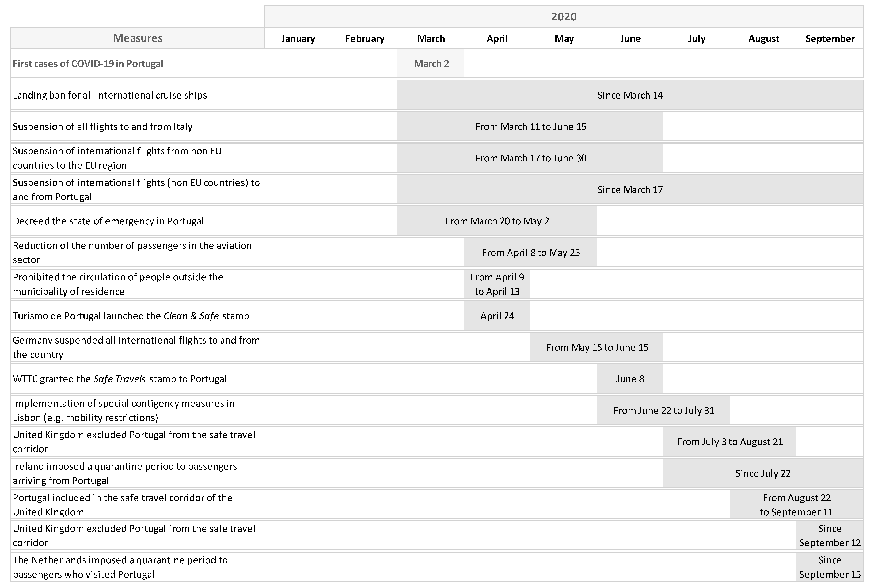This screenshot has height=588, width=878.
Task: Select the 'Since September 15' Netherlands bar
Action: 830,567
